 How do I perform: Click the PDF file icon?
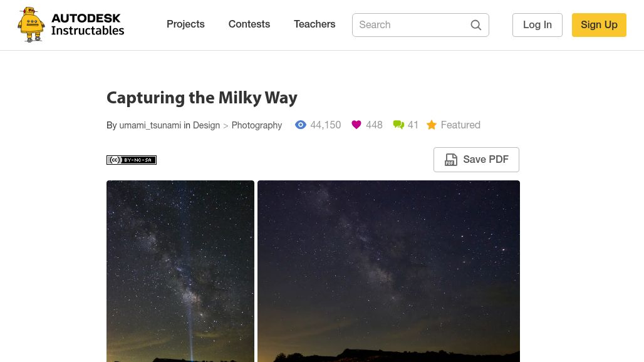tap(451, 160)
